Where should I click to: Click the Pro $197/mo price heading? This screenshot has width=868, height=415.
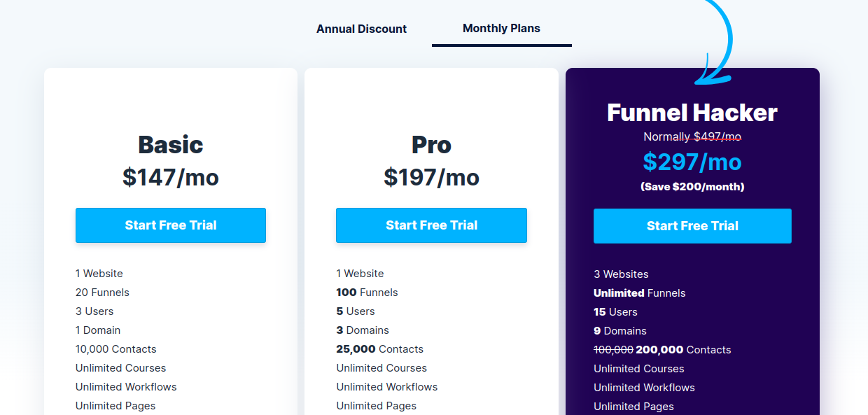[431, 177]
